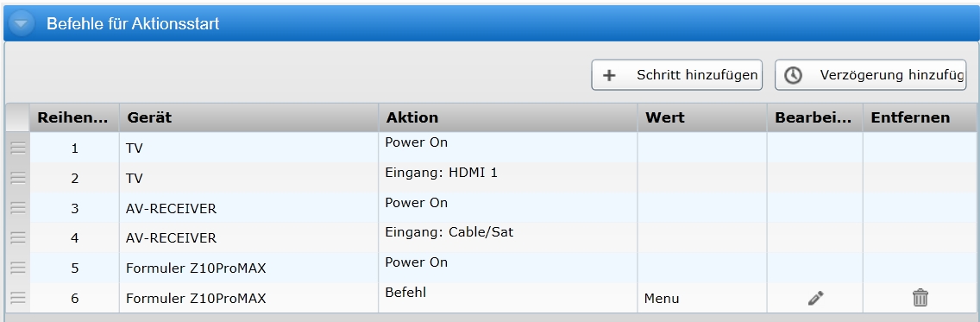This screenshot has width=980, height=322.
Task: Select the Eingang: HDMI 1 row
Action: pos(491,178)
